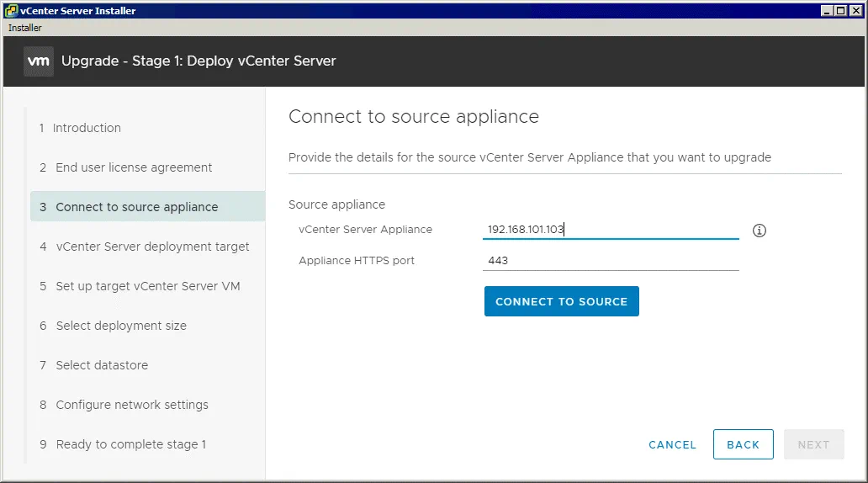Click the vCenter Server Installer title bar icon

click(x=12, y=11)
